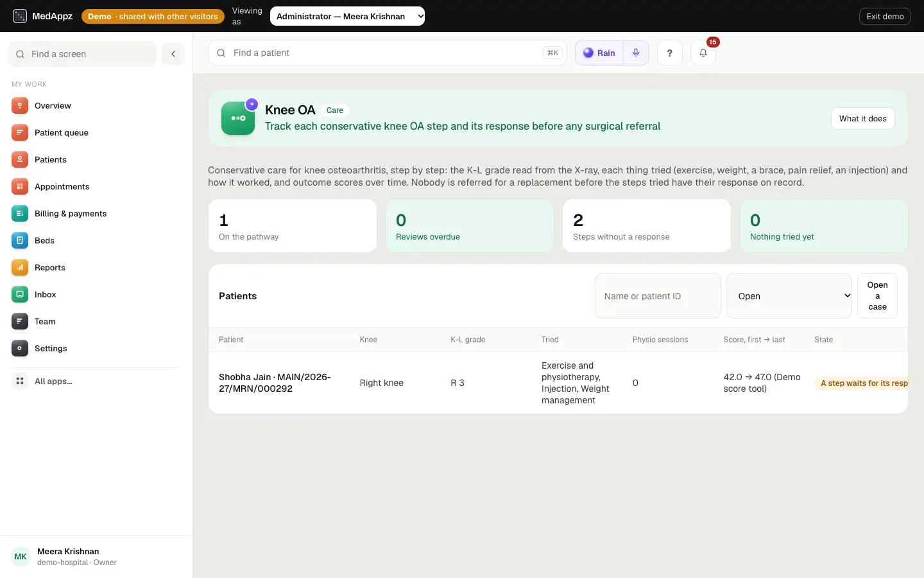This screenshot has height=578, width=924.
Task: Open the case status filter dropdown
Action: coord(789,295)
